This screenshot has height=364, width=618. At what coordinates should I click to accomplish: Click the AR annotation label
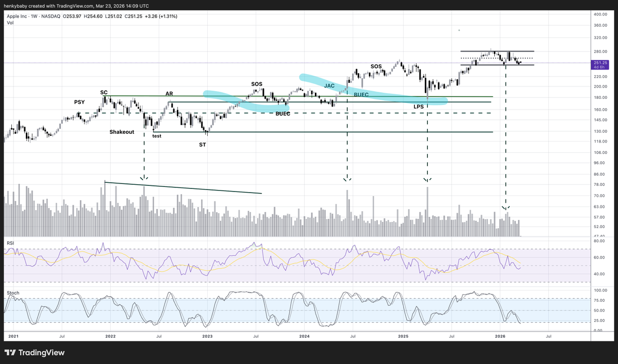(x=169, y=94)
